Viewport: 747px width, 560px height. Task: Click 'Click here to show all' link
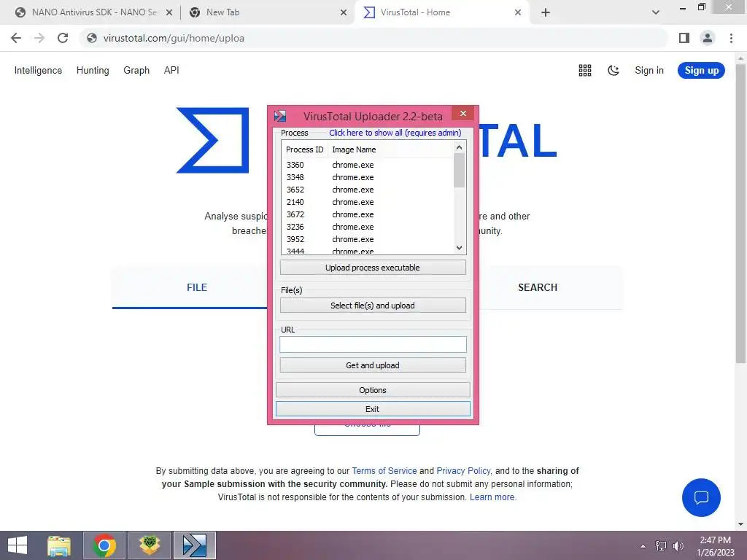tap(395, 133)
